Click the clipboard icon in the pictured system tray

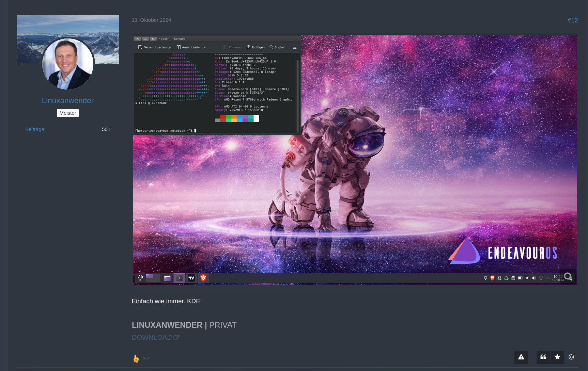513,278
